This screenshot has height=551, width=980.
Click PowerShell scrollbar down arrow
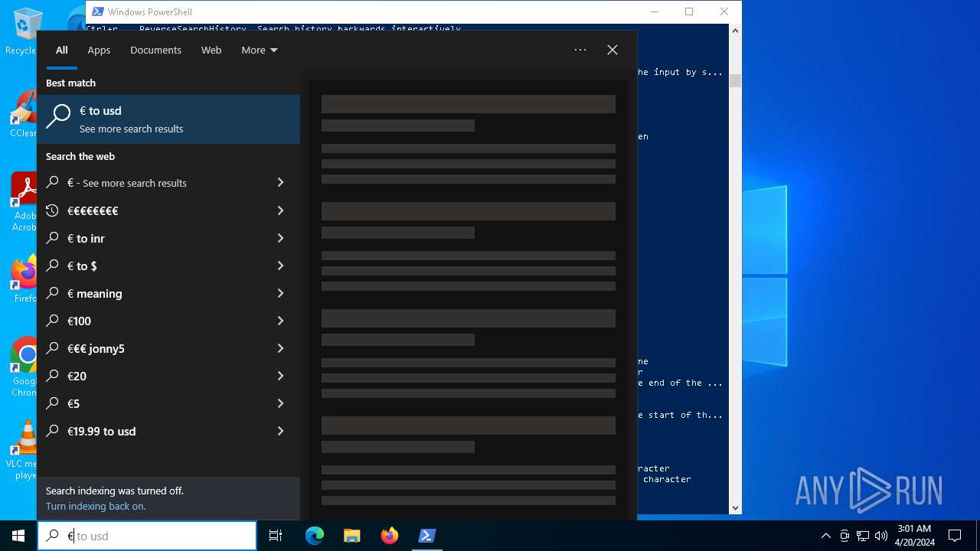coord(735,507)
